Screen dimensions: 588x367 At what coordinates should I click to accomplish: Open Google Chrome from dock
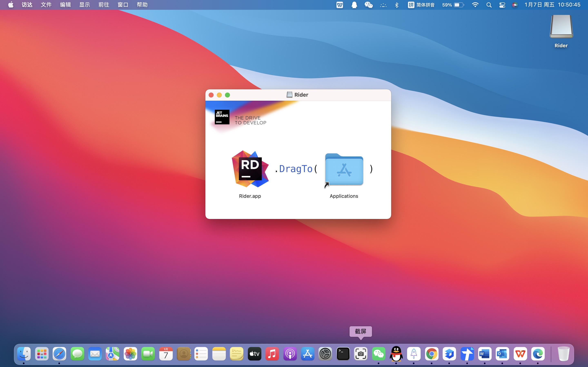pyautogui.click(x=432, y=354)
